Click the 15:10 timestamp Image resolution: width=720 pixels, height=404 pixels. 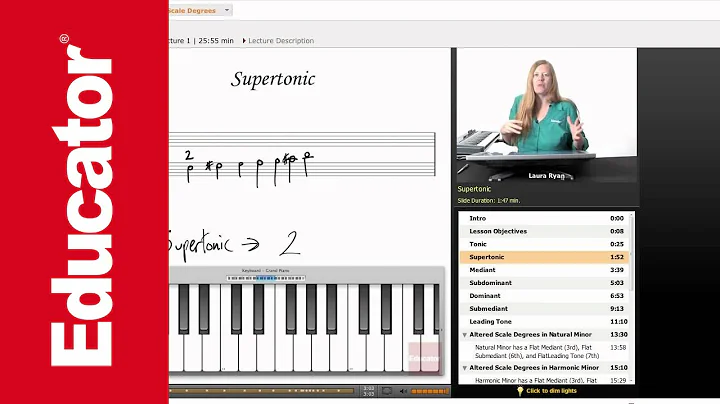[x=619, y=368]
